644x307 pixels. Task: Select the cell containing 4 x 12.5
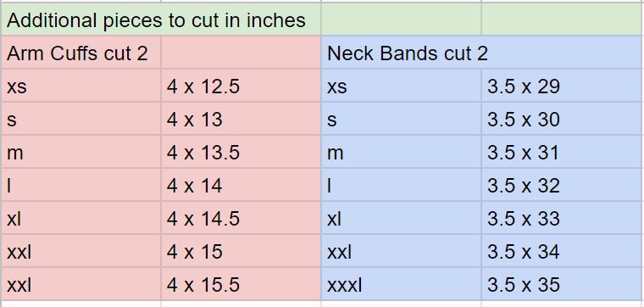[241, 86]
